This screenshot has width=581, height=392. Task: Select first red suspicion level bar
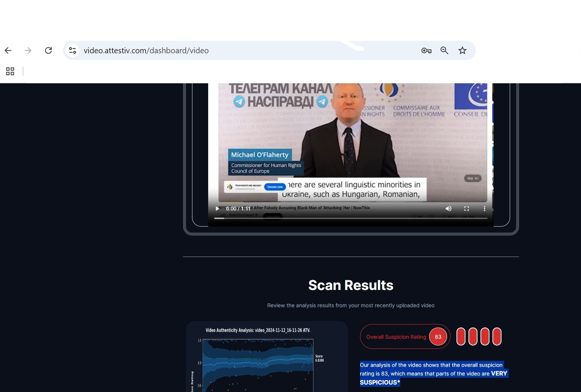pos(461,336)
